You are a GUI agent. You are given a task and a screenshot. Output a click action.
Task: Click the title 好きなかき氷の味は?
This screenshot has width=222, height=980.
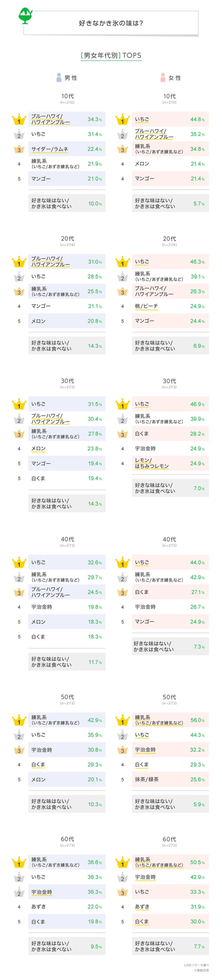tap(111, 23)
